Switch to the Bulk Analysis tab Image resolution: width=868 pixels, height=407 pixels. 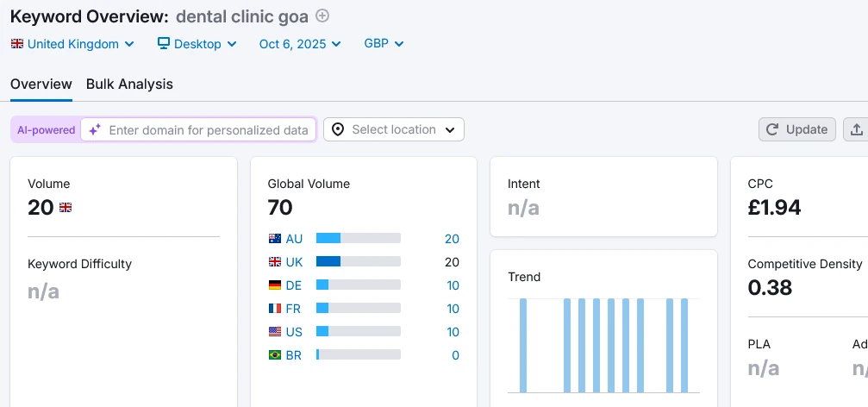point(129,85)
